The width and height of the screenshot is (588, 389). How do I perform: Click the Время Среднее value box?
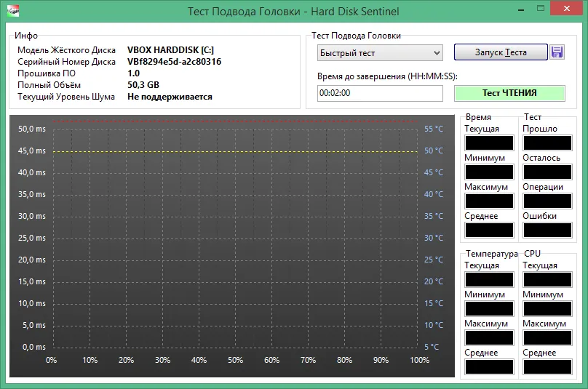pos(489,230)
